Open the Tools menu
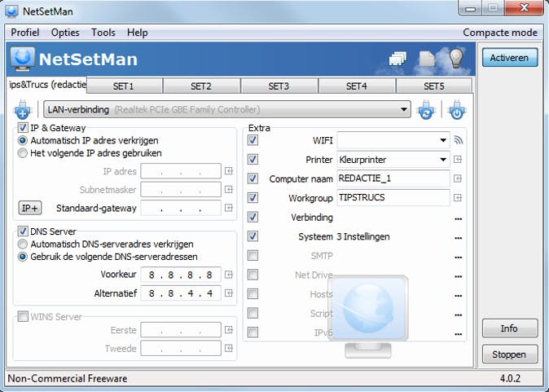Image resolution: width=549 pixels, height=392 pixels. pos(103,33)
